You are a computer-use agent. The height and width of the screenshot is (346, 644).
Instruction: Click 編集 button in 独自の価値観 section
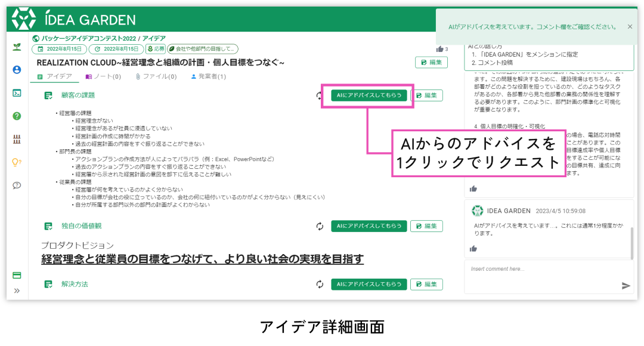pos(426,226)
